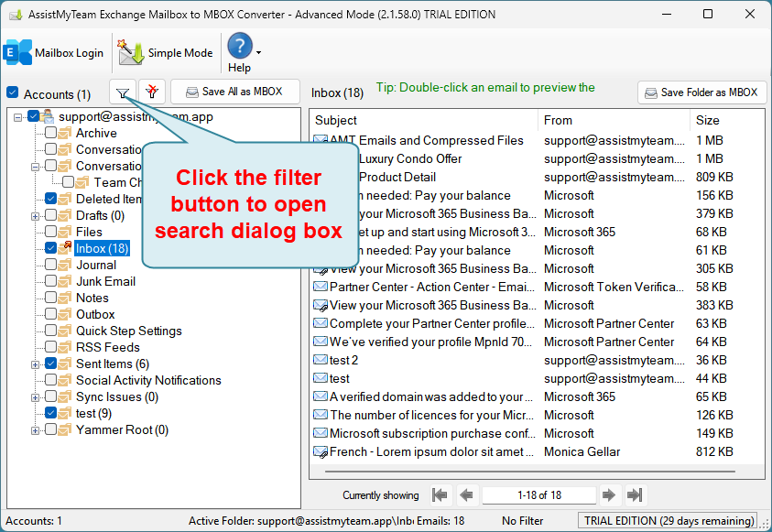Expand the Drafts folder tree node
The height and width of the screenshot is (532, 772).
click(36, 216)
